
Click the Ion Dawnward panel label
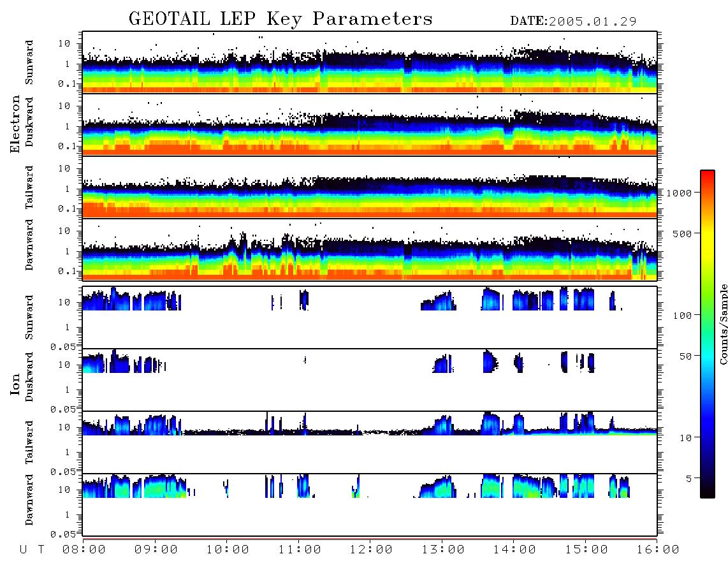click(x=29, y=499)
